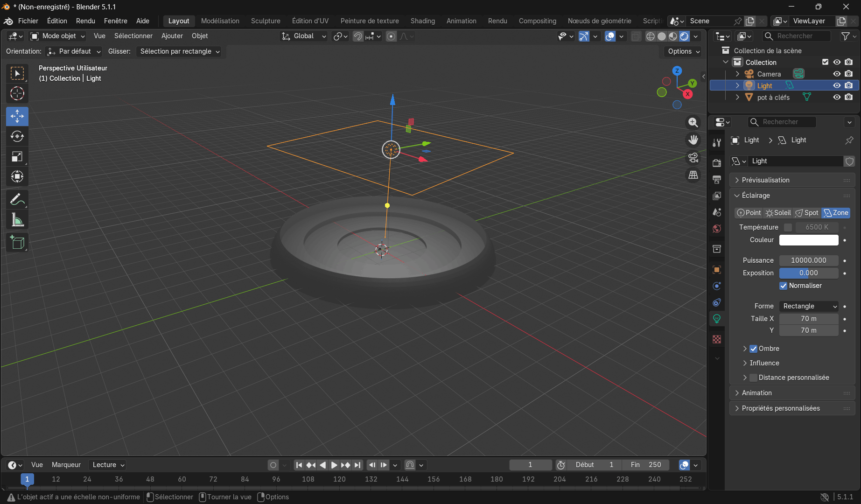This screenshot has height=504, width=861.
Task: Set light type to Point
Action: 749,213
